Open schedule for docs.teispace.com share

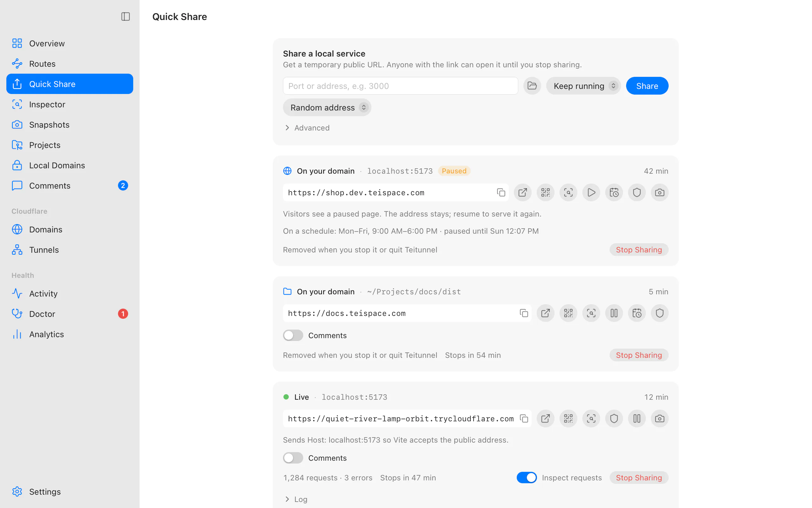pyautogui.click(x=637, y=313)
